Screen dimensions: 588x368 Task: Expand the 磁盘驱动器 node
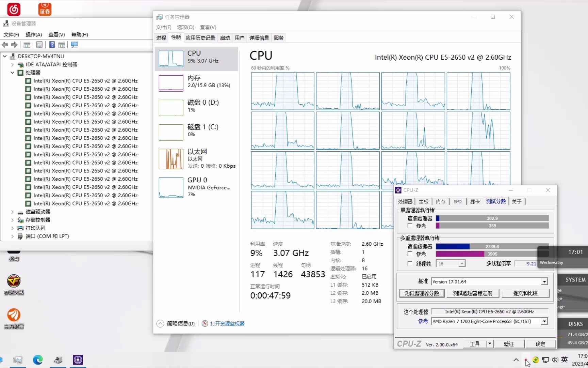pyautogui.click(x=13, y=212)
